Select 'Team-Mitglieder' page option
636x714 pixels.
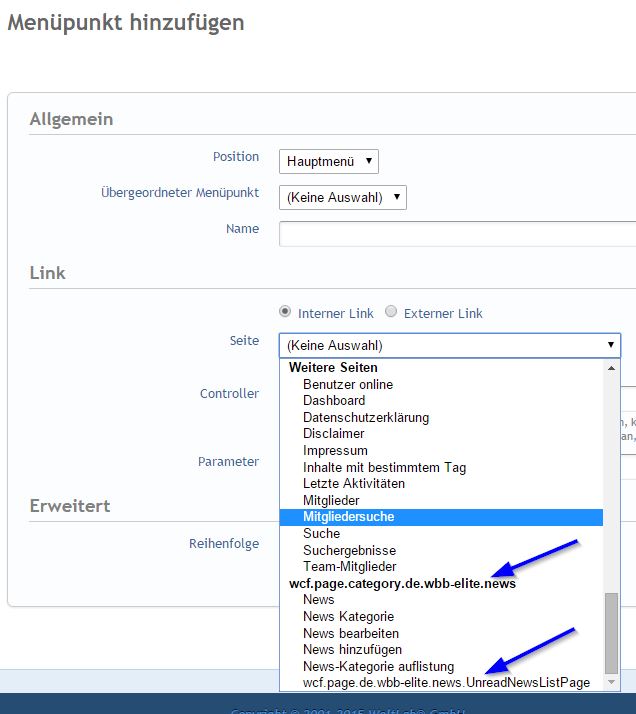pos(349,566)
